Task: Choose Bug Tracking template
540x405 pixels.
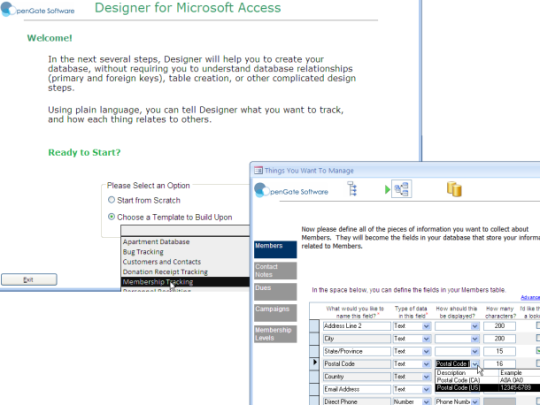Action: click(185, 252)
